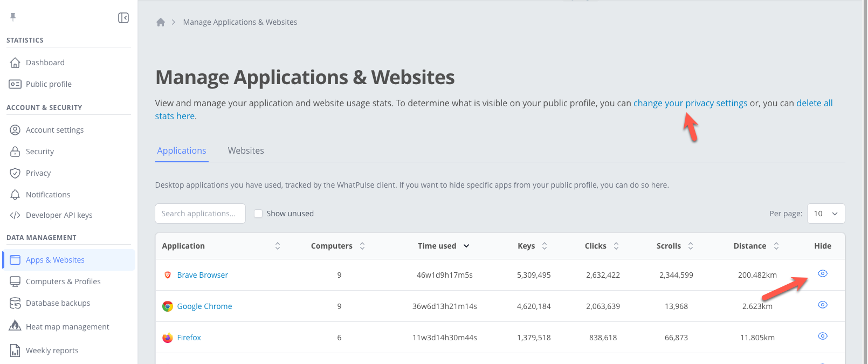Click the Firefox logo icon
Viewport: 868px width, 364px height.
[x=168, y=338]
